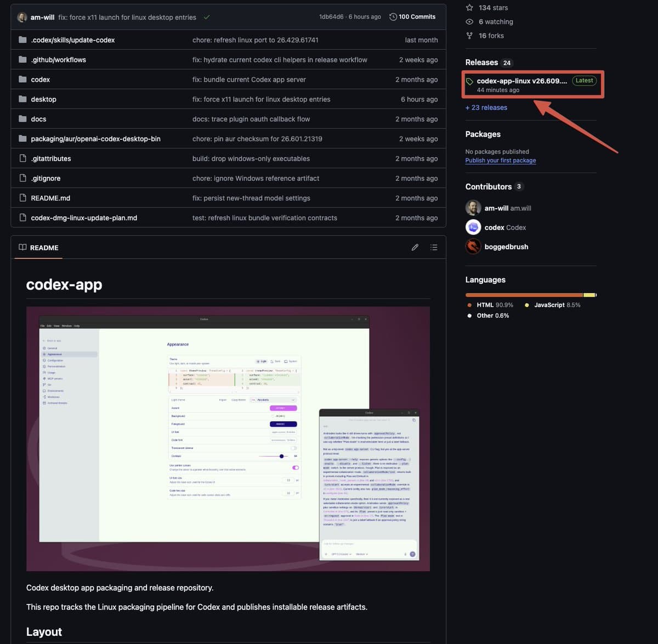Open the 6 watching link
Image resolution: width=658 pixels, height=644 pixels.
coord(496,22)
